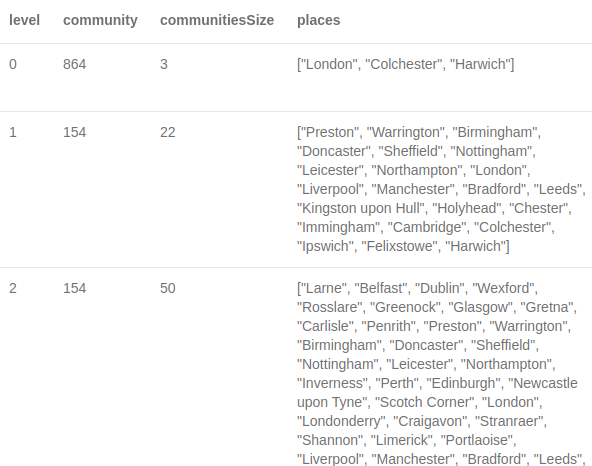Click the communitiesSize column header
The width and height of the screenshot is (592, 466).
pos(217,20)
